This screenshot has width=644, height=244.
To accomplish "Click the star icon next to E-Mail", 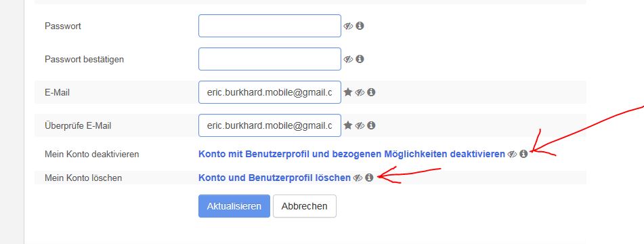I will [x=348, y=92].
